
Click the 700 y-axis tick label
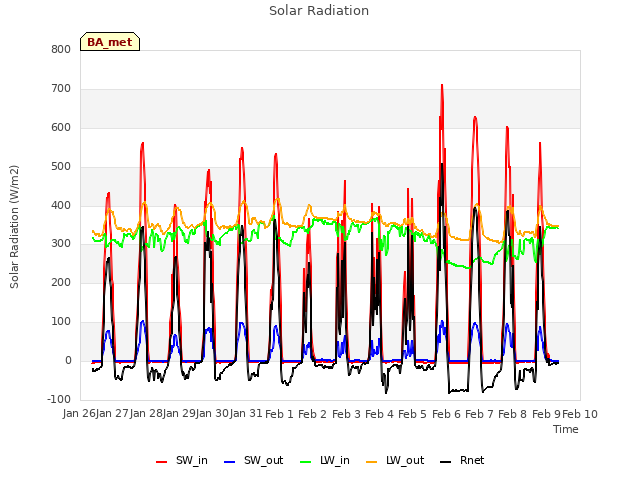click(61, 89)
